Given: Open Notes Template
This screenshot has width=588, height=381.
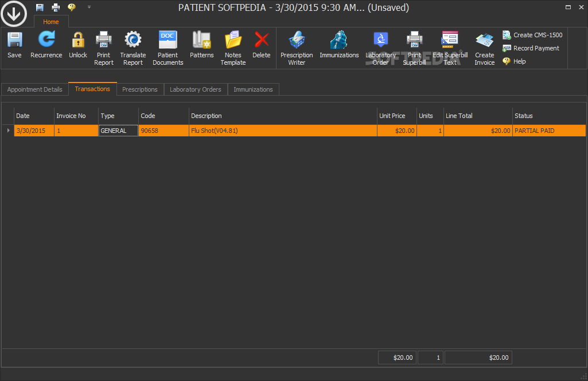Looking at the screenshot, I should point(233,49).
